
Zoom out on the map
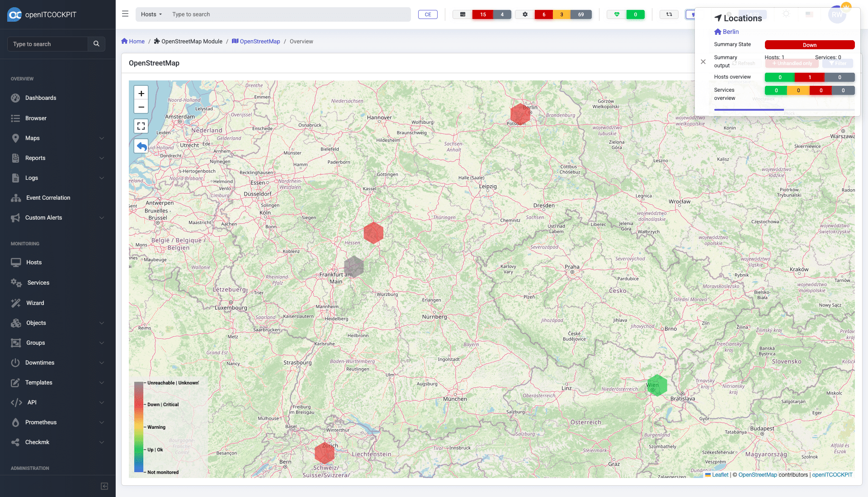click(141, 107)
